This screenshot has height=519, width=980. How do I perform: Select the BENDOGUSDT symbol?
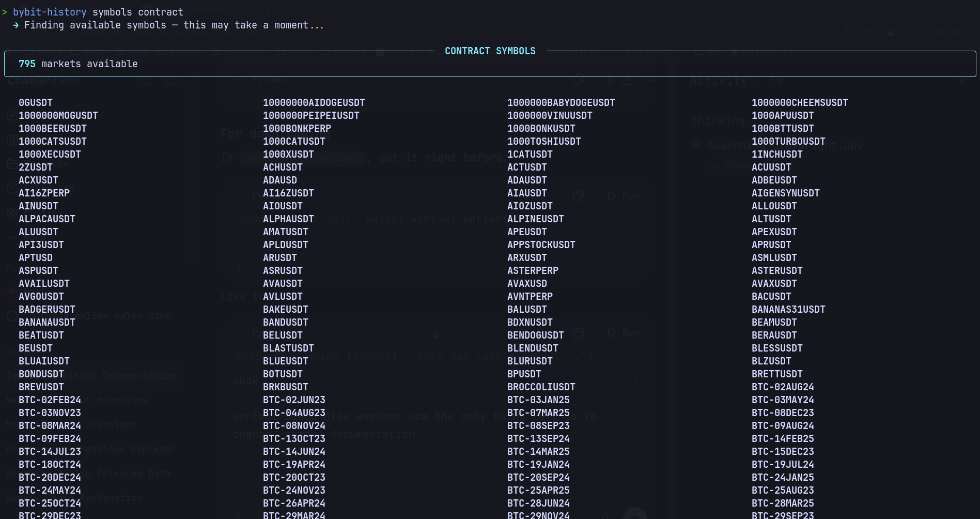(x=536, y=335)
